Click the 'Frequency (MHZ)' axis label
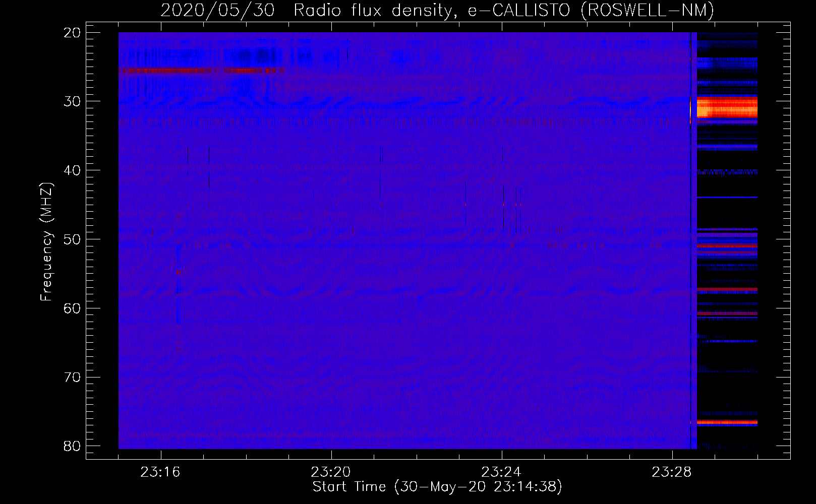This screenshot has width=816, height=504. tap(46, 241)
